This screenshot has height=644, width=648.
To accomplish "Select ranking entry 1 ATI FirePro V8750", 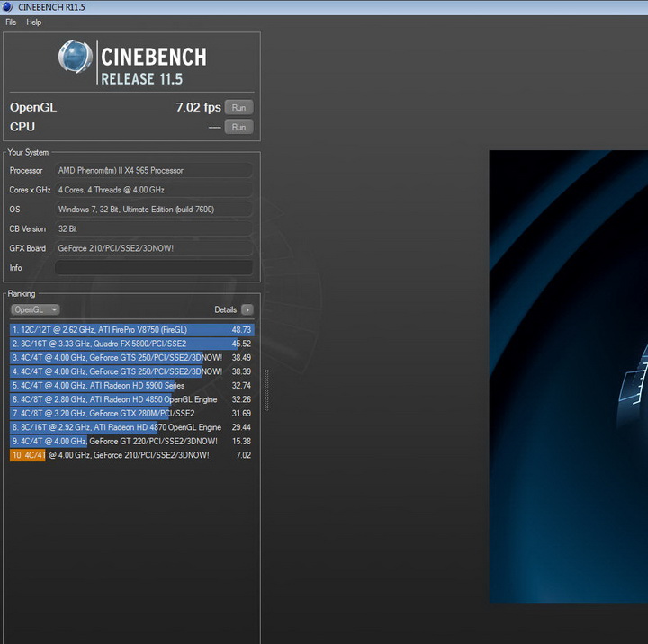I will (131, 329).
